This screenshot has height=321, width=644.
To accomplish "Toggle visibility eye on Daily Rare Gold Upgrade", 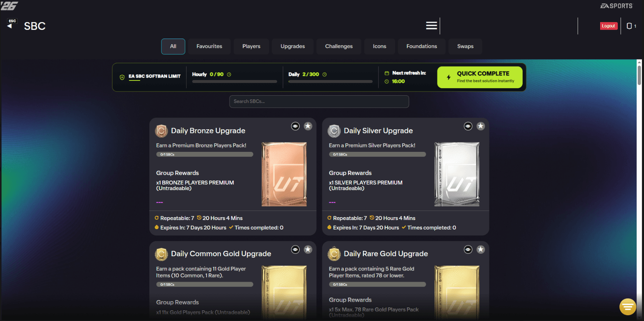I will (x=468, y=249).
